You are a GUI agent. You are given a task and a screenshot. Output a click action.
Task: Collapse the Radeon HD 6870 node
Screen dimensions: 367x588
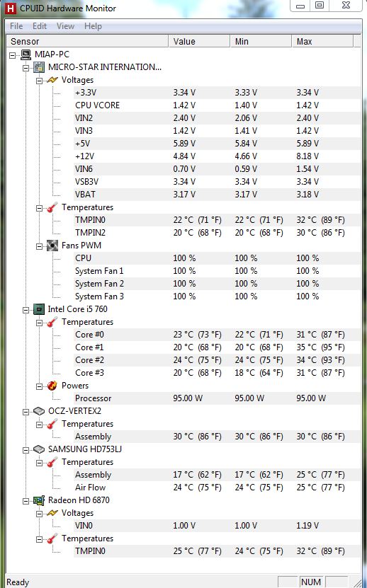(x=26, y=501)
